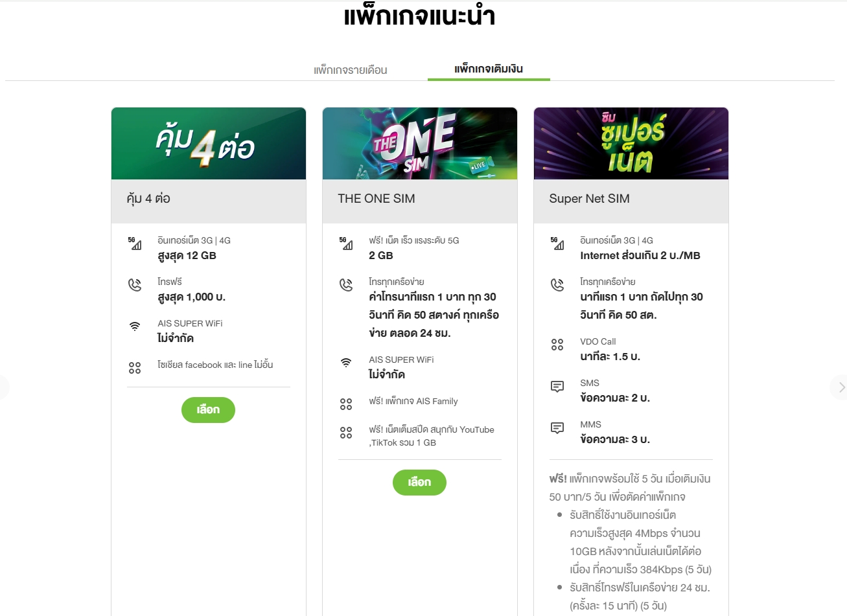Click the Super Net SIM card title
Viewport: 847px width, 616px height.
pyautogui.click(x=589, y=199)
